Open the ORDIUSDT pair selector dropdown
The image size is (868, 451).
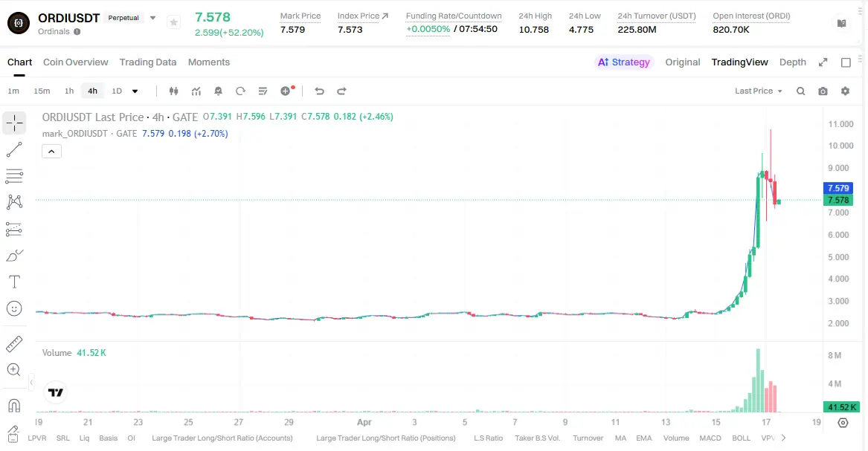152,19
